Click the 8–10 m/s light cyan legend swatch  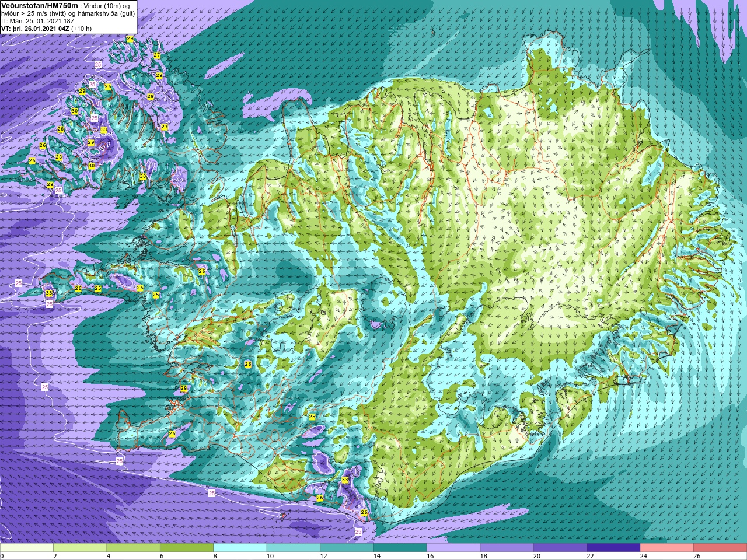tap(240, 548)
